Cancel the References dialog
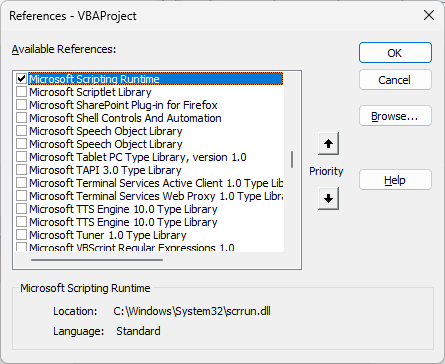This screenshot has width=445, height=364. click(x=395, y=80)
